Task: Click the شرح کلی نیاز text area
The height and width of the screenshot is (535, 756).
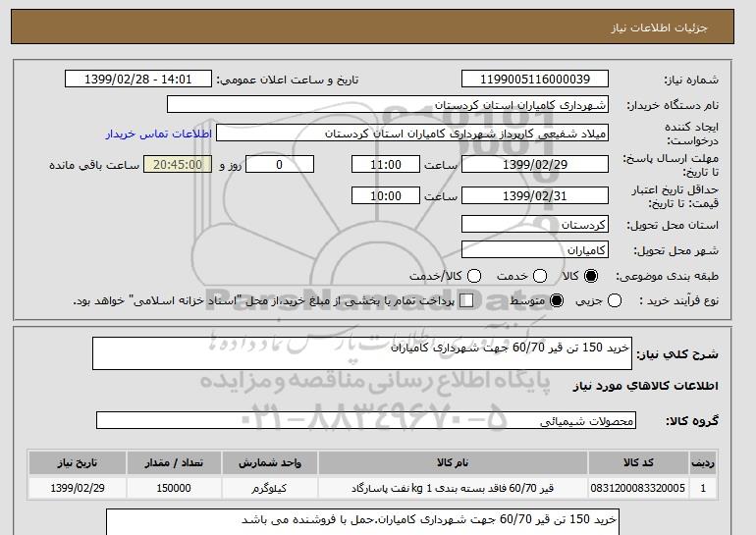Action: pos(362,353)
